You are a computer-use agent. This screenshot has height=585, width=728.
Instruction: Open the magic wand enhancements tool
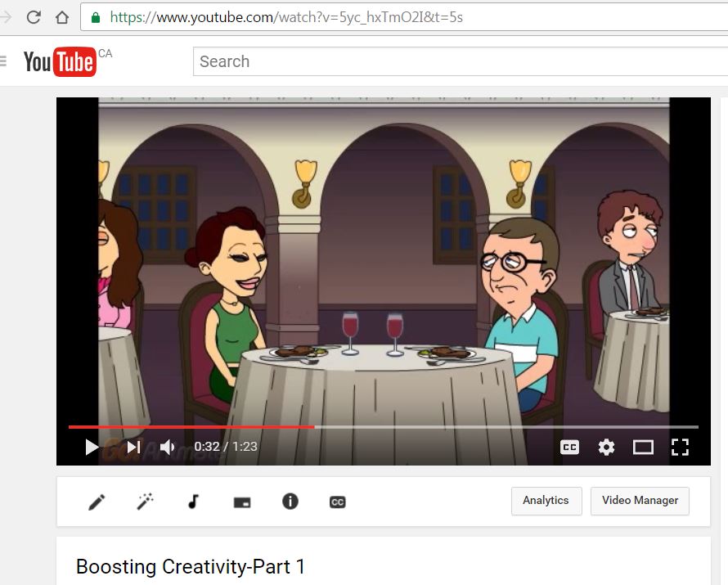click(x=145, y=502)
